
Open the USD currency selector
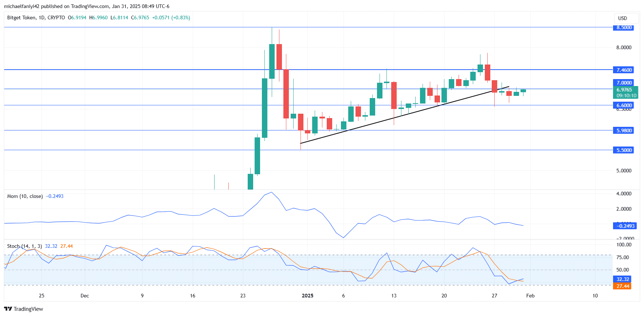coord(626,18)
